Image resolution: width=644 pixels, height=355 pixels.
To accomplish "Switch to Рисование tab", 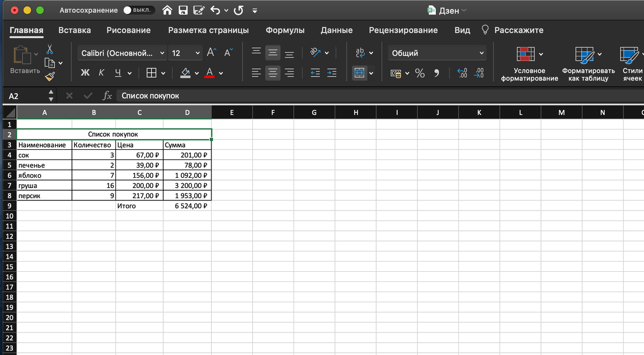I will [x=129, y=31].
